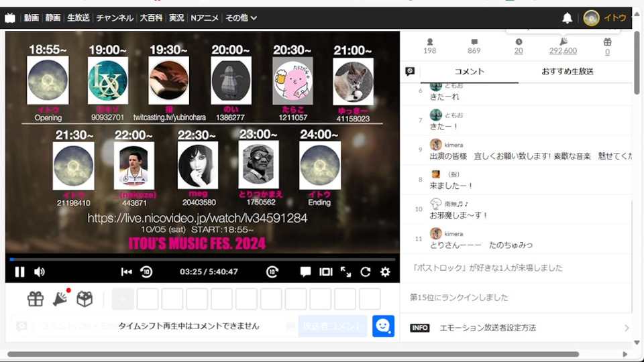Switch player to theater mode
This screenshot has width=644, height=362.
[x=326, y=271]
